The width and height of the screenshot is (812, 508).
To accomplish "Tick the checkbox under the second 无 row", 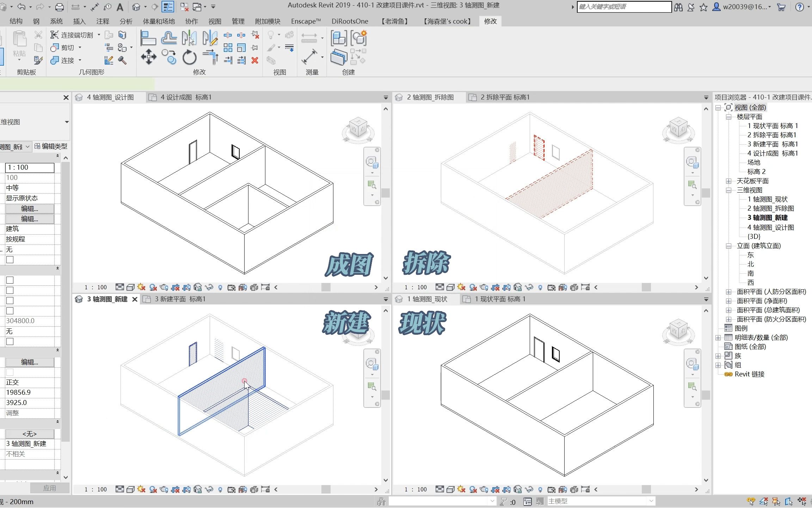I will [10, 341].
